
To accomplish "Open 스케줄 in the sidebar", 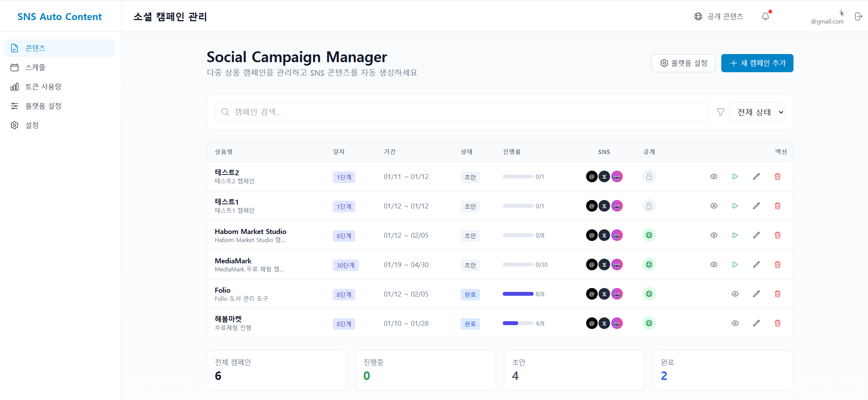I will [x=36, y=67].
